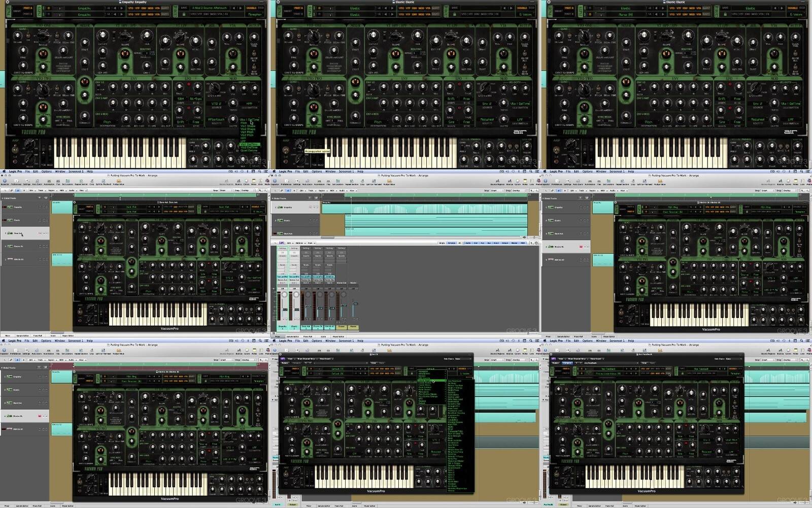
Task: Click Part A next patch arrow in Empathy window
Action: [x=122, y=8]
